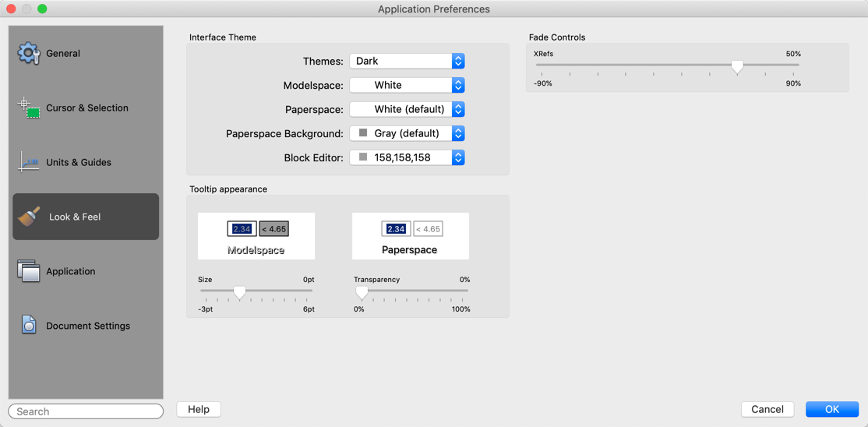Viewport: 868px width, 427px height.
Task: Open the Paperspace White (default) dropdown
Action: (x=407, y=109)
